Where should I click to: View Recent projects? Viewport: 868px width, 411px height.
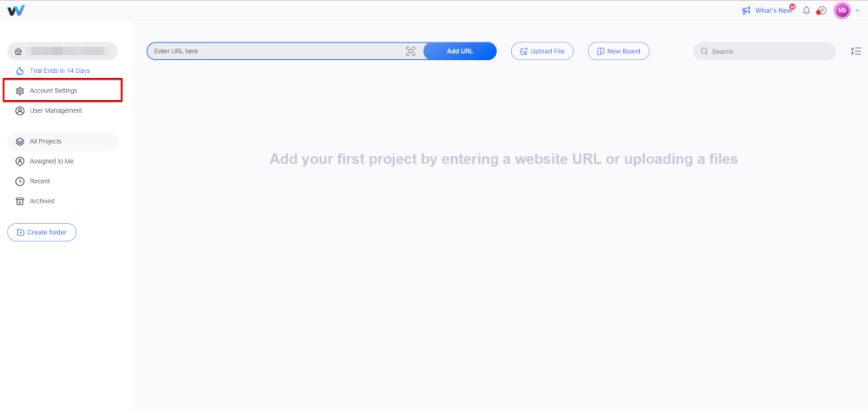(x=40, y=181)
